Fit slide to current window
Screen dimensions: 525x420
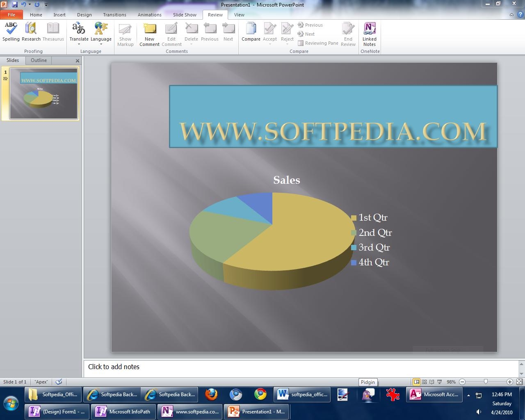coord(519,382)
